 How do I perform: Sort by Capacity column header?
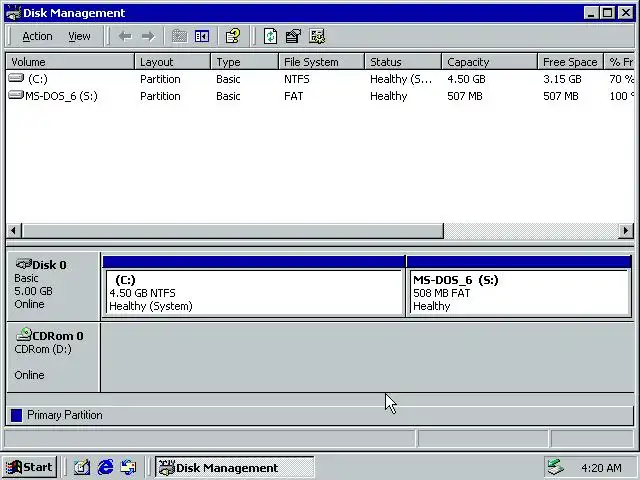point(489,62)
